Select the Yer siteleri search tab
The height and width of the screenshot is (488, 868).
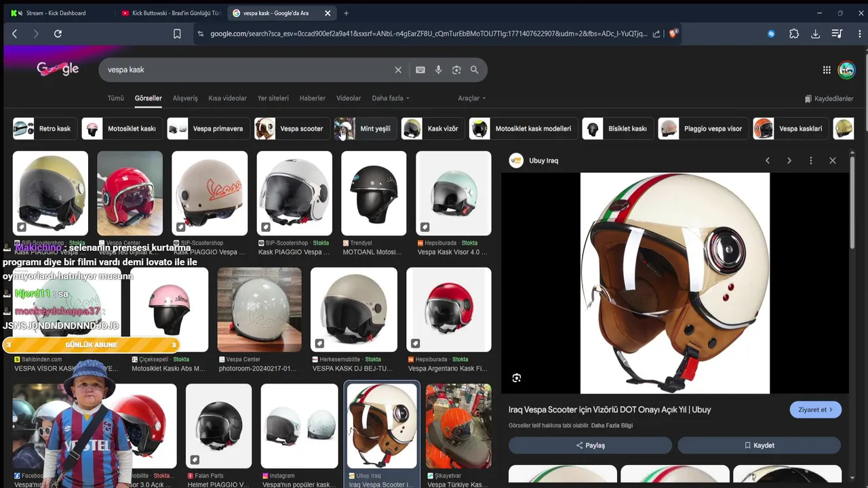click(273, 98)
